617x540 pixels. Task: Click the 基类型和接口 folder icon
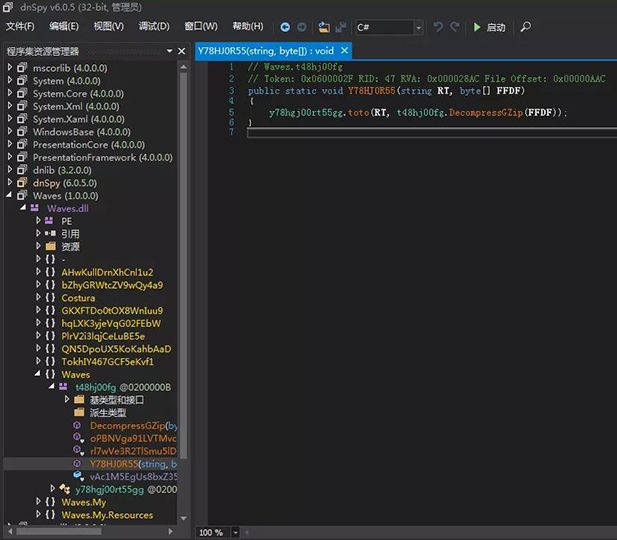point(79,399)
